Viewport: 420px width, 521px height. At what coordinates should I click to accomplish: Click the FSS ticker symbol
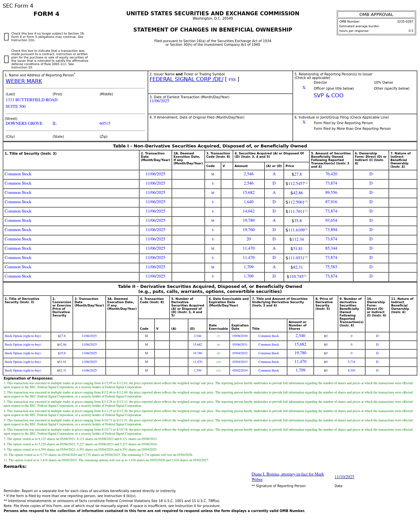click(232, 80)
